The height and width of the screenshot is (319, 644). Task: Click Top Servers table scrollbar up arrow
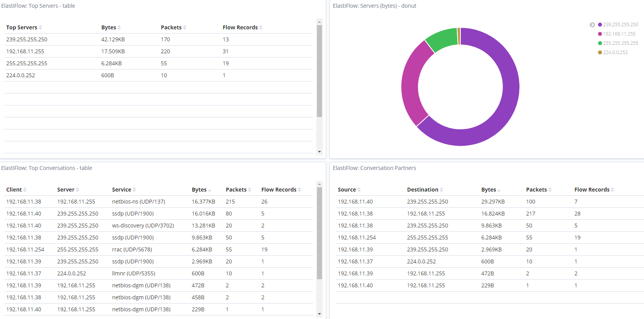click(x=319, y=22)
